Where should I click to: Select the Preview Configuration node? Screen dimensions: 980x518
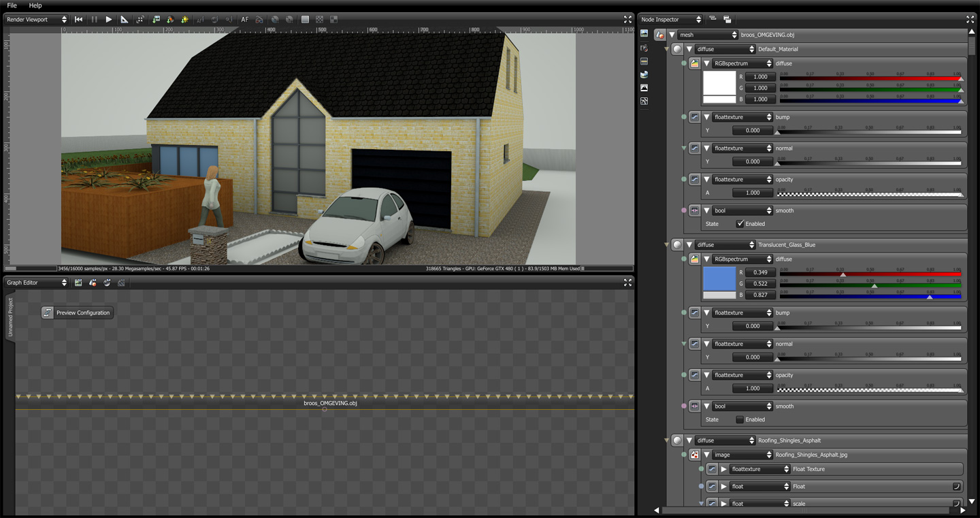pyautogui.click(x=82, y=312)
